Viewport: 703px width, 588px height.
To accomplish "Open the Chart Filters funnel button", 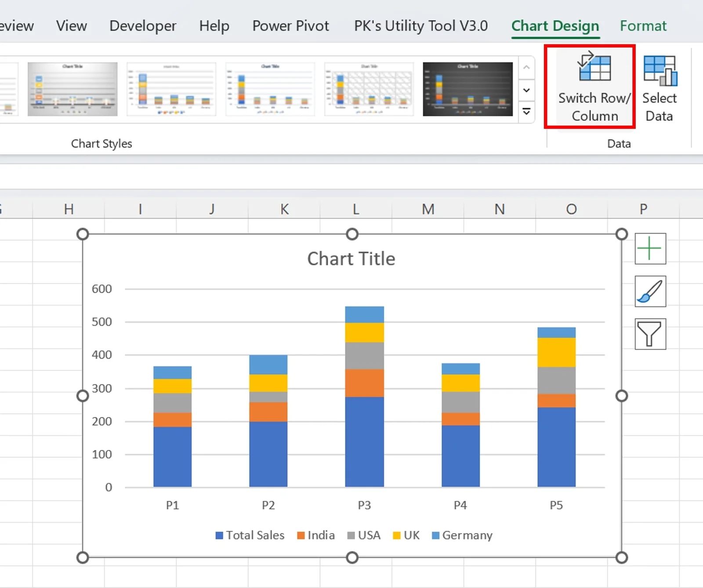I will click(650, 334).
